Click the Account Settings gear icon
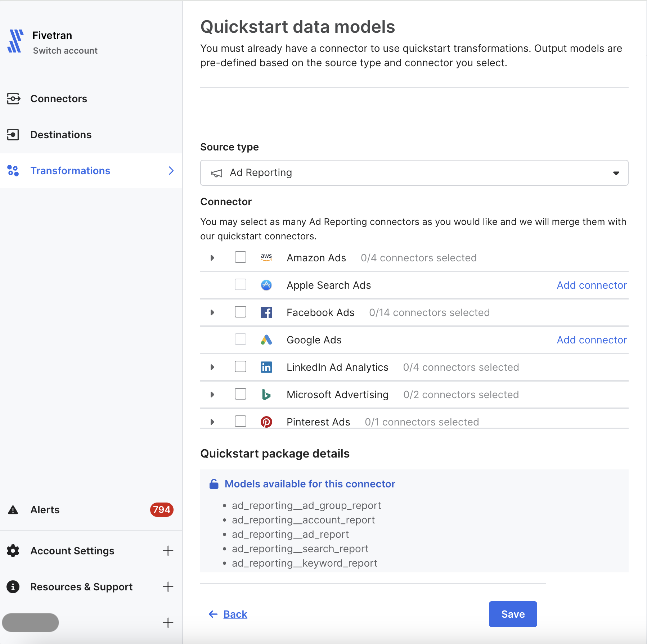 (x=13, y=551)
